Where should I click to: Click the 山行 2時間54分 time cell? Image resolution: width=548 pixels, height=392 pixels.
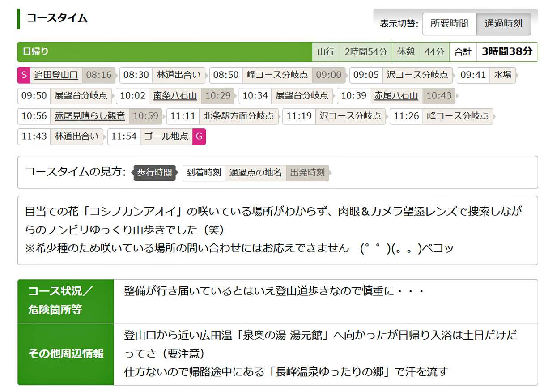pos(352,52)
